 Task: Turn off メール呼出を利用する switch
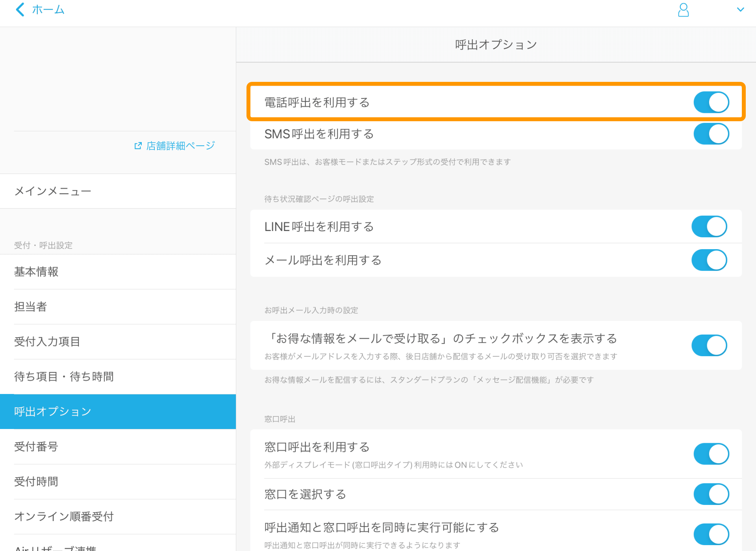pyautogui.click(x=709, y=260)
